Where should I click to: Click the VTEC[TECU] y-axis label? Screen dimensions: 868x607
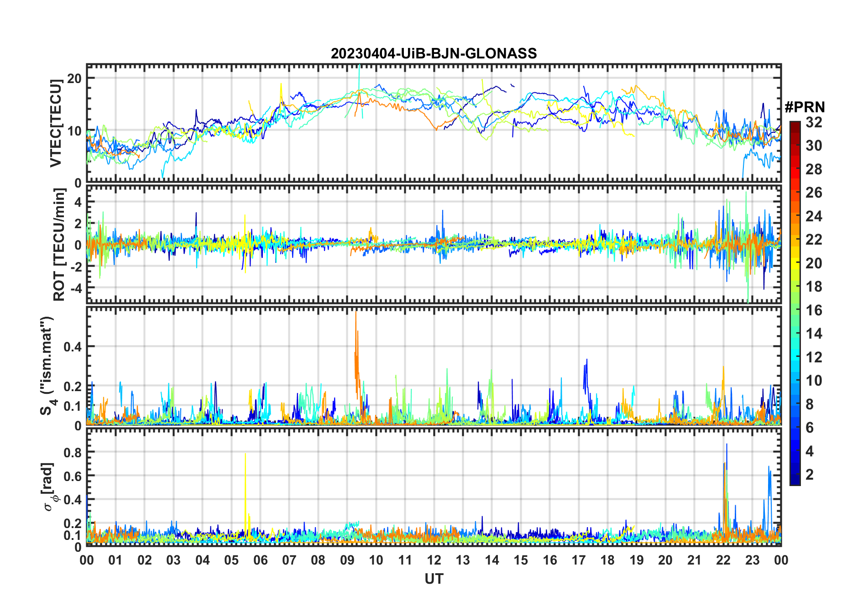coord(56,123)
